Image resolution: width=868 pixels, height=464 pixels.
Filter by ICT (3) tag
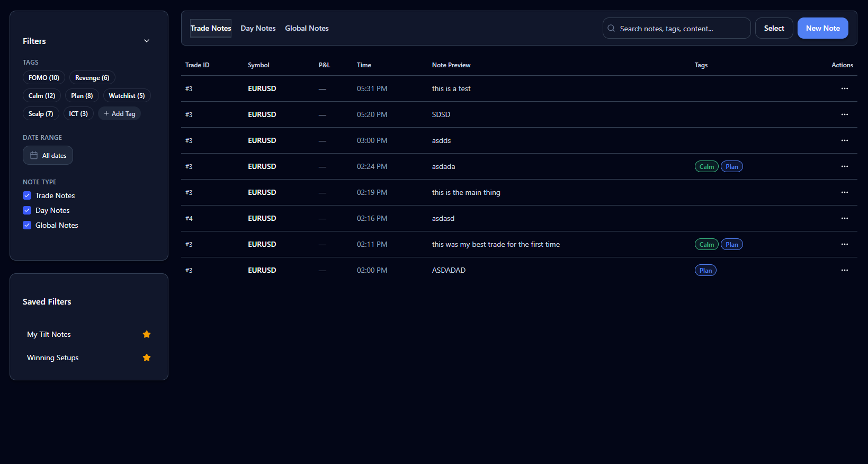pyautogui.click(x=78, y=114)
